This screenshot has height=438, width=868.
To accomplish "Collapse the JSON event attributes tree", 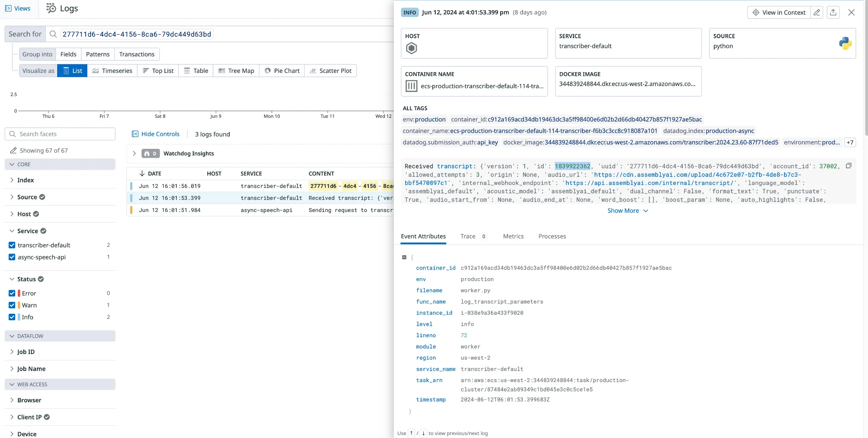I will [404, 257].
